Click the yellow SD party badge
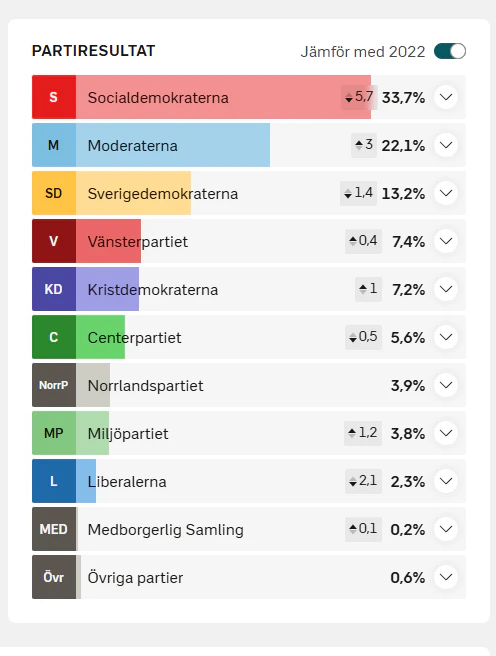This screenshot has height=656, width=496. click(x=54, y=193)
